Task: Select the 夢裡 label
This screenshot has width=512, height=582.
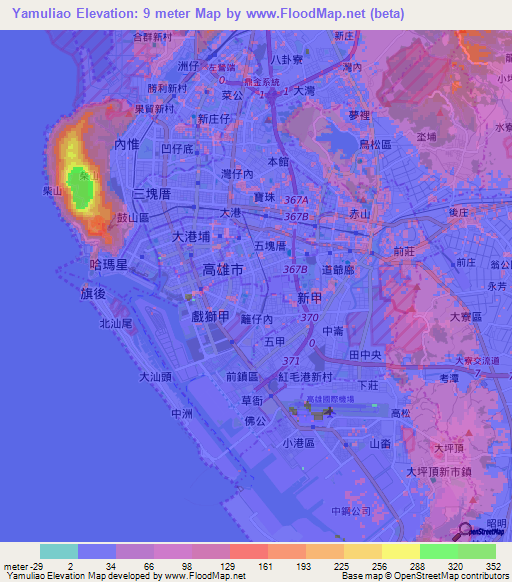Action: coord(359,115)
